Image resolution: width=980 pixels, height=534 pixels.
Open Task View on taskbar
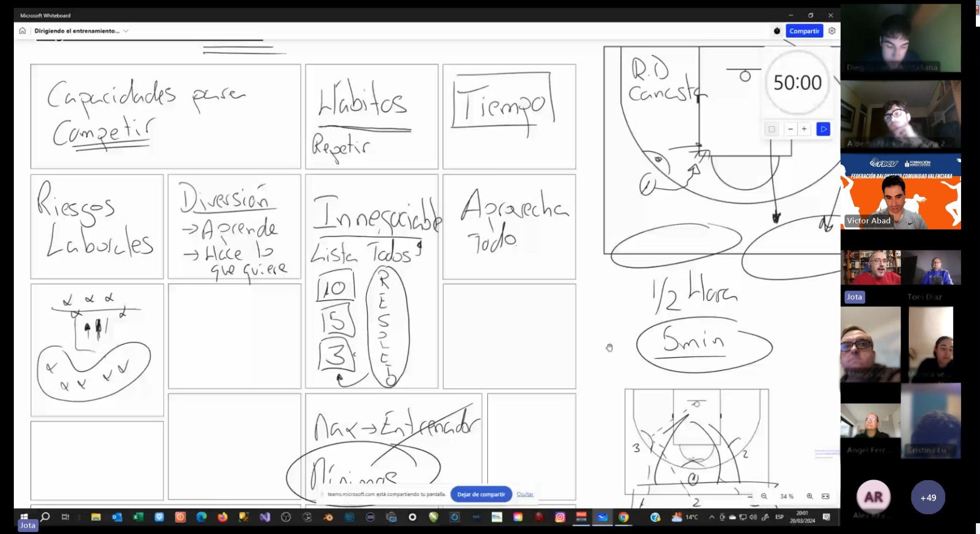pos(66,517)
